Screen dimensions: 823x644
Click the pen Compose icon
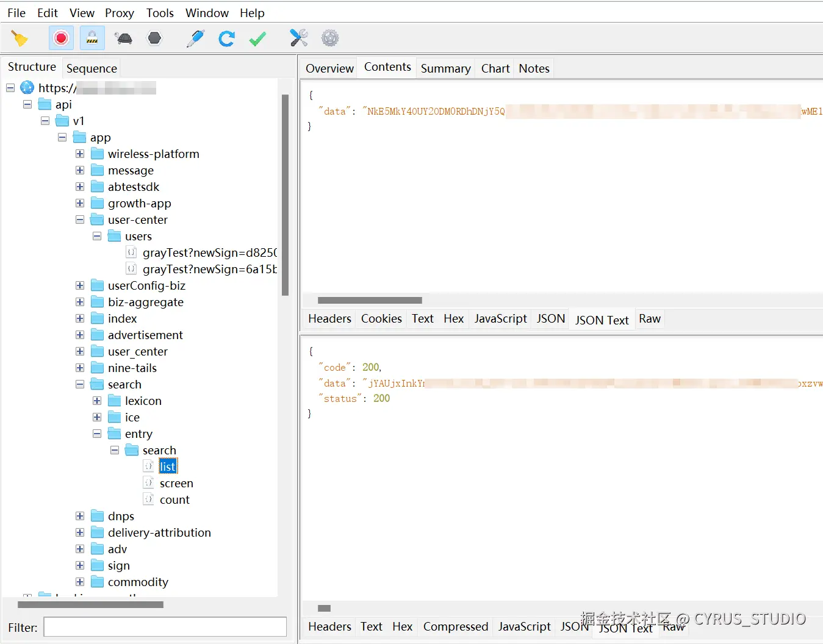195,38
